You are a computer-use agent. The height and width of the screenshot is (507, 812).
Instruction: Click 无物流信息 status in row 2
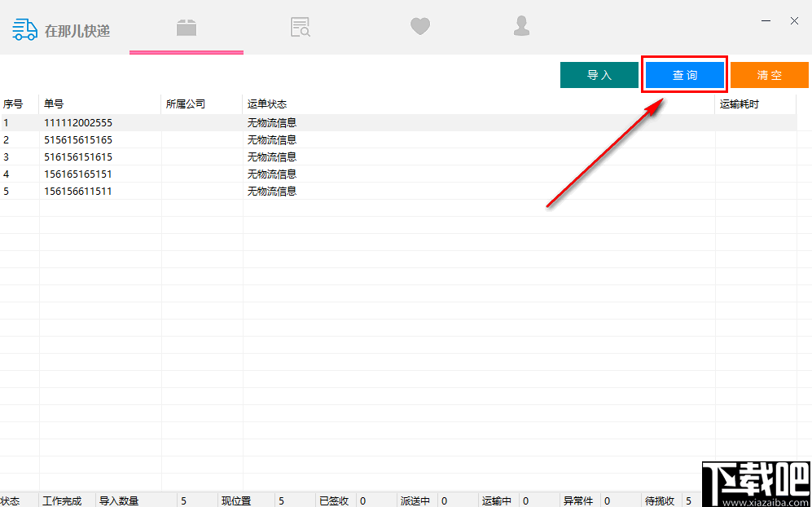coord(272,140)
